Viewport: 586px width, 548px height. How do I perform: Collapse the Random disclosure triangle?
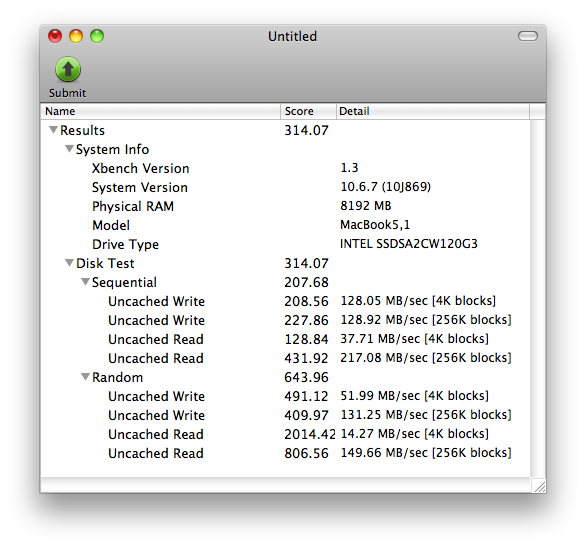click(85, 377)
